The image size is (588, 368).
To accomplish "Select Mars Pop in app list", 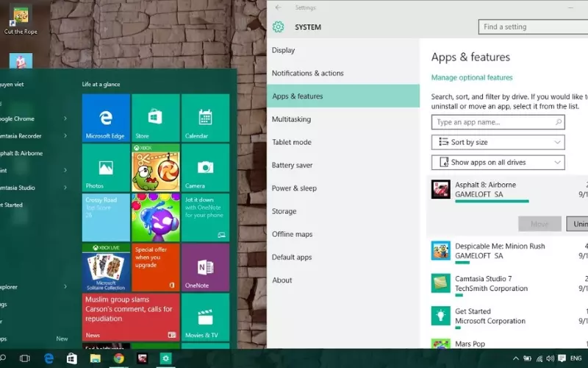I will [x=507, y=343].
